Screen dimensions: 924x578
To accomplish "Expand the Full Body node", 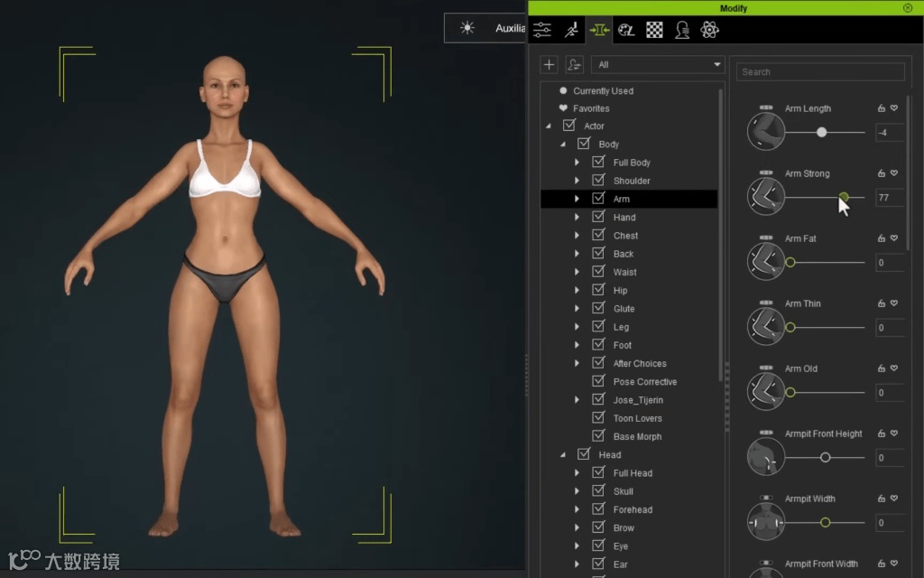I will point(577,163).
